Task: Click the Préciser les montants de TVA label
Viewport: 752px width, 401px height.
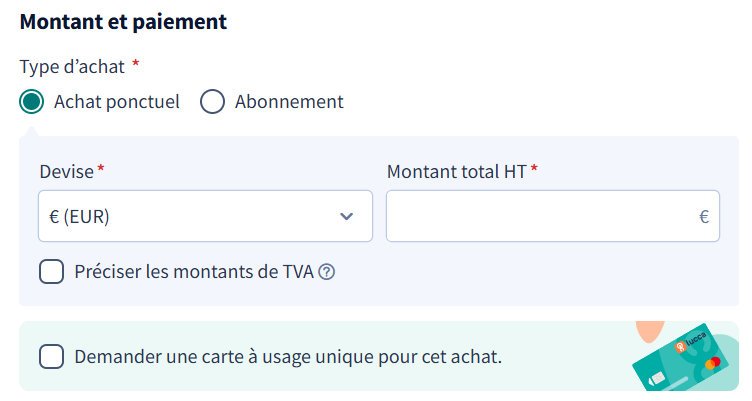Action: [194, 272]
